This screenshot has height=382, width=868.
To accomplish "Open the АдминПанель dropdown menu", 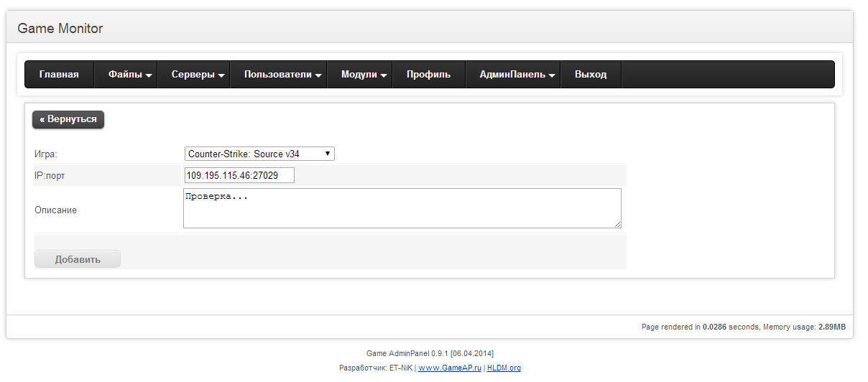I will point(517,75).
